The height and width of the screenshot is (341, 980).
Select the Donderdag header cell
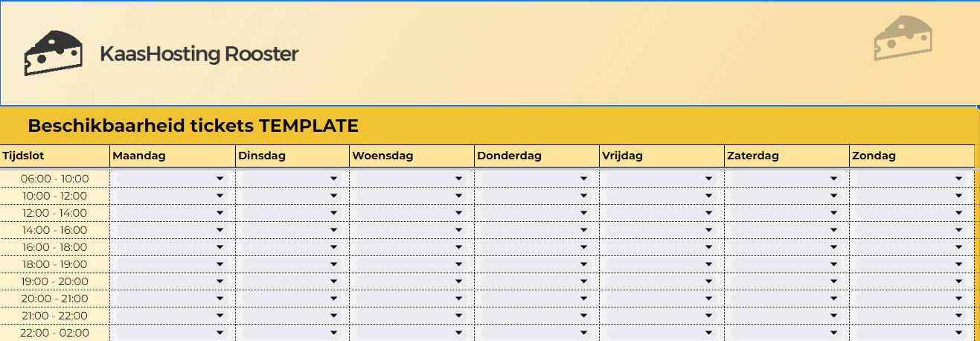[x=536, y=156]
